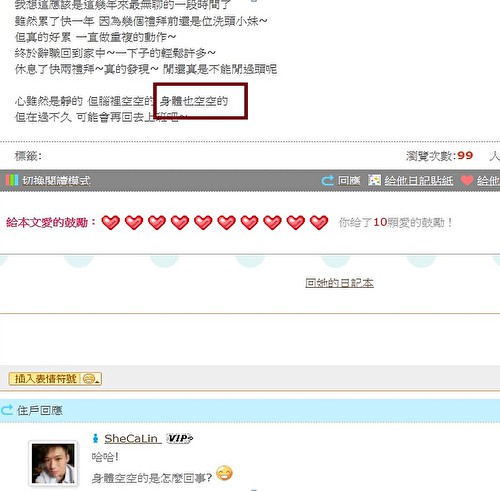Viewport: 500px width, 491px height.
Task: Click the first heart in love encouragement row
Action: coord(111,222)
